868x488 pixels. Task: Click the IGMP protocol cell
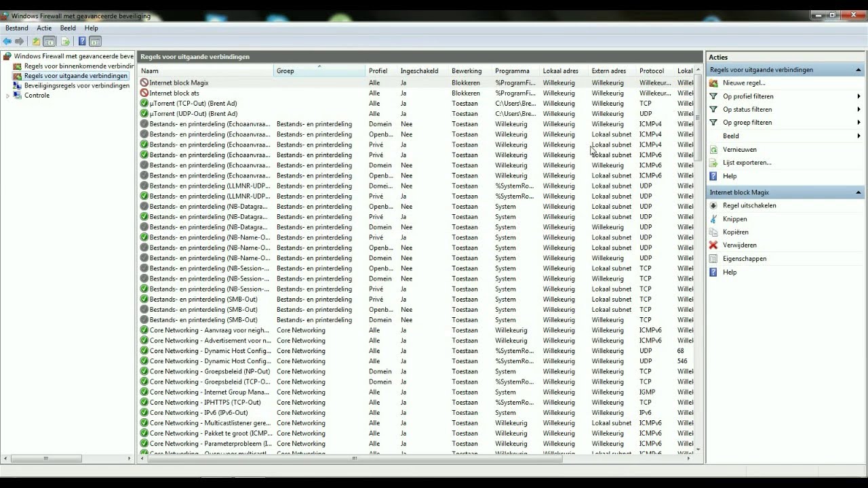coord(647,392)
